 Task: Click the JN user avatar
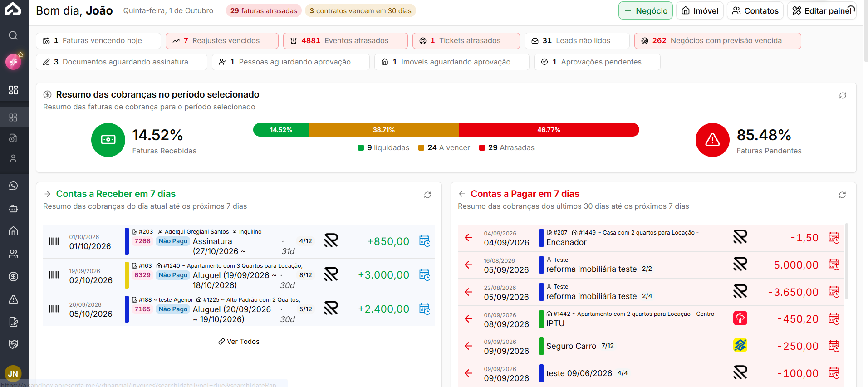coord(13,374)
